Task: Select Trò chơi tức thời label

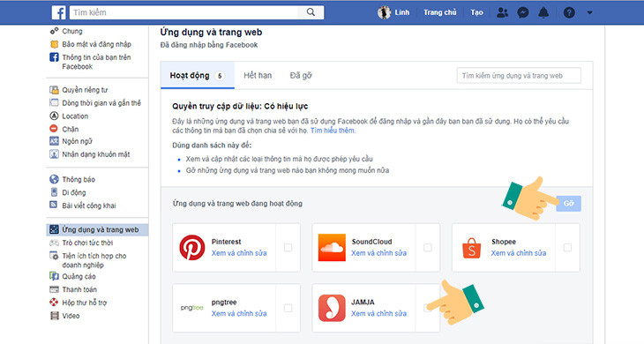Action: (x=87, y=243)
